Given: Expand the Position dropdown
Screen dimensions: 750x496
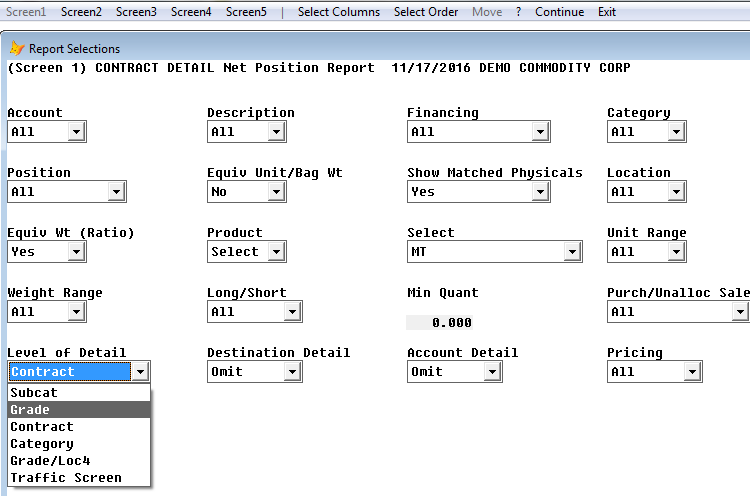Looking at the screenshot, I should click(x=116, y=192).
